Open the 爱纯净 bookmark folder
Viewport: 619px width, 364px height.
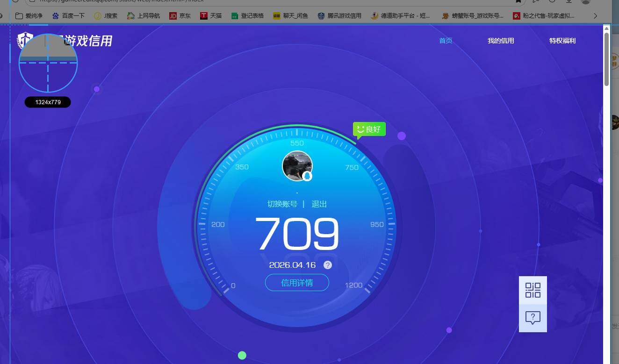[29, 16]
